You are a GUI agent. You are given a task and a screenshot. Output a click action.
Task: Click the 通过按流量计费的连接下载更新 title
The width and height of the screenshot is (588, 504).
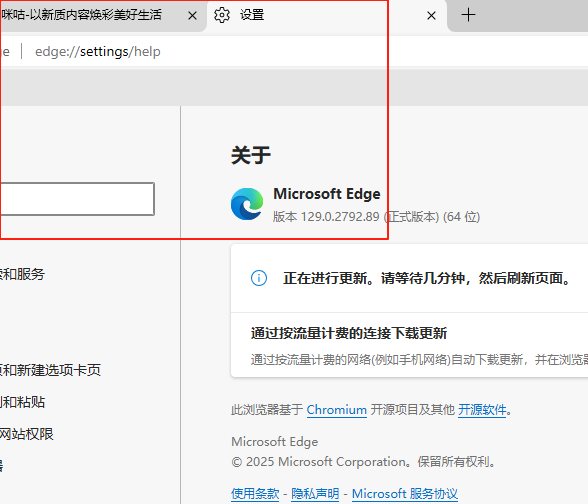[x=349, y=333]
